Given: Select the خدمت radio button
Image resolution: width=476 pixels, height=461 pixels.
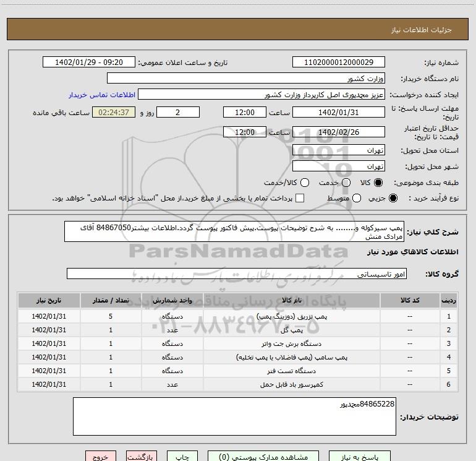Looking at the screenshot, I should pyautogui.click(x=346, y=183).
